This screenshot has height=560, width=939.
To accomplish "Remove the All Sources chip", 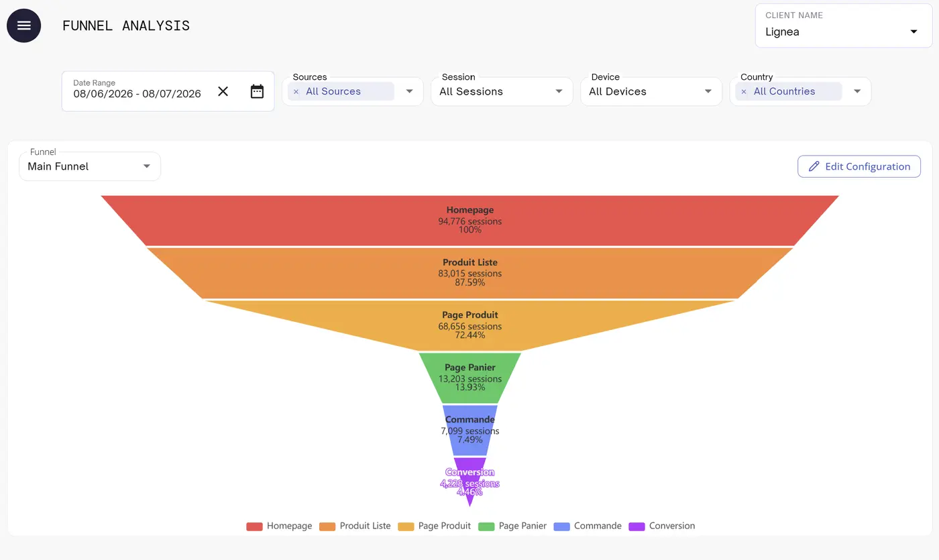I will pos(296,92).
